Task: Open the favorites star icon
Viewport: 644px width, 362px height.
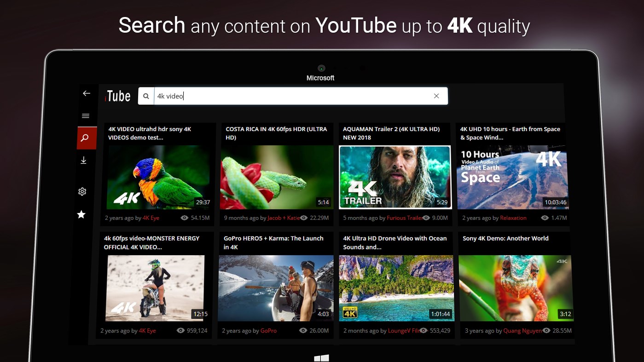Action: click(x=81, y=214)
